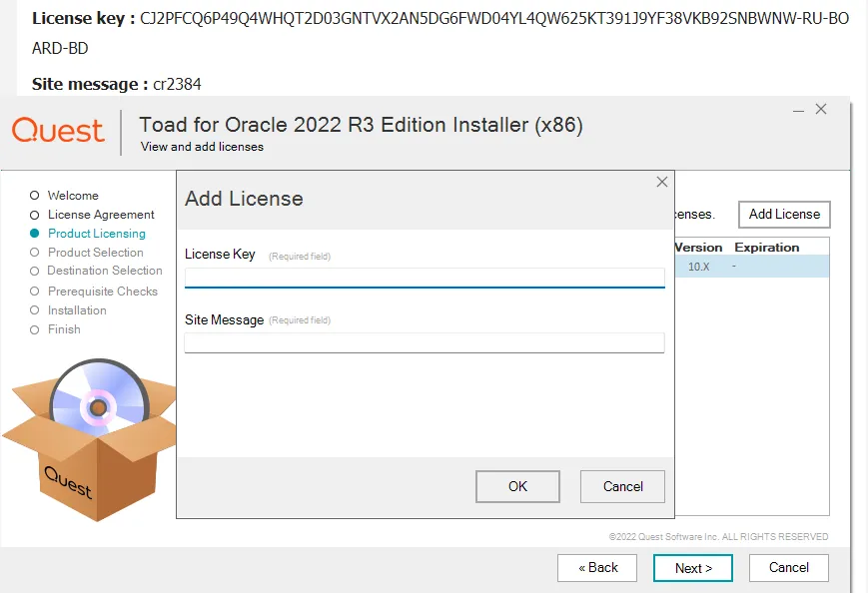Click the Add License button

784,214
